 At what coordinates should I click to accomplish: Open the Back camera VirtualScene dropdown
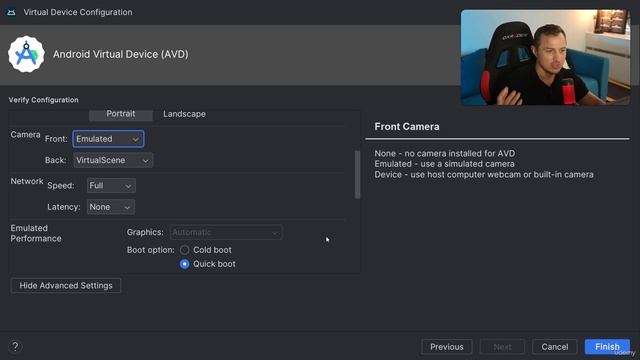113,160
